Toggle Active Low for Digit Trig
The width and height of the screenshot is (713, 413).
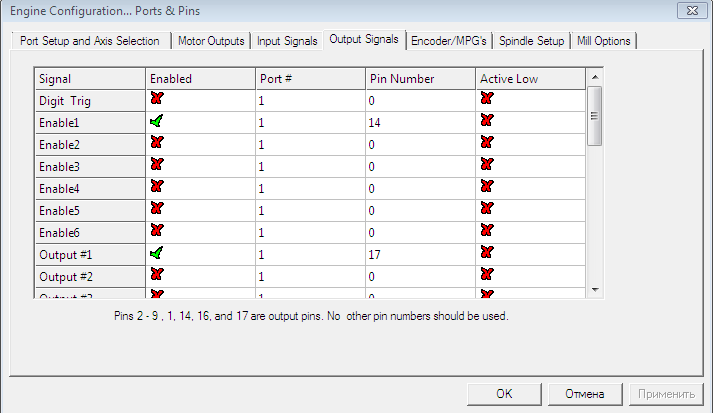486,99
